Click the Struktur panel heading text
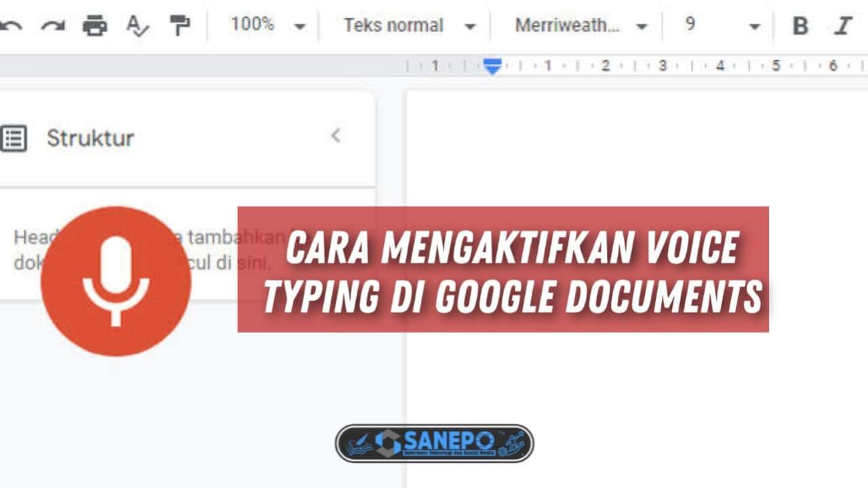Screen dimensions: 868x488 (90, 138)
